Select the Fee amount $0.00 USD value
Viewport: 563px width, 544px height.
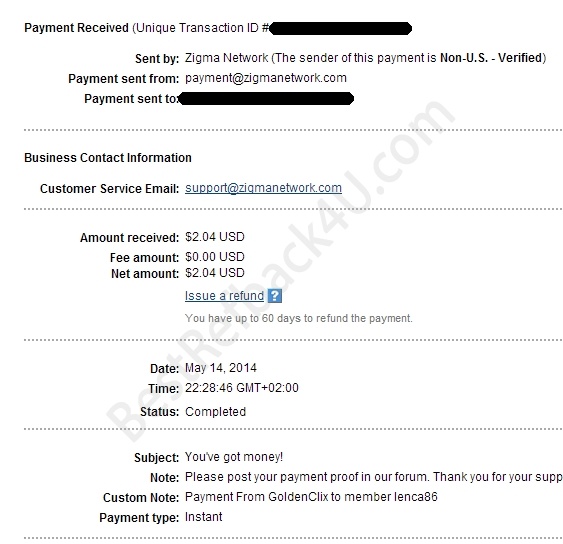[215, 257]
